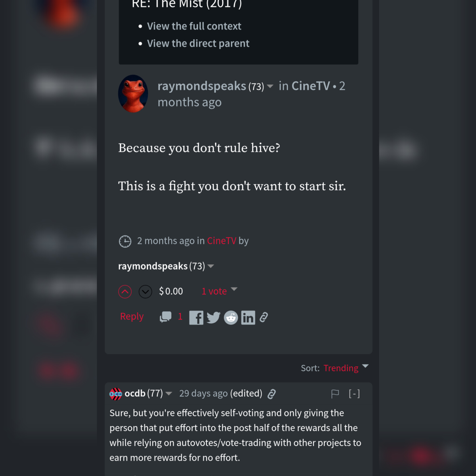
Task: Share comment on Facebook
Action: point(196,317)
